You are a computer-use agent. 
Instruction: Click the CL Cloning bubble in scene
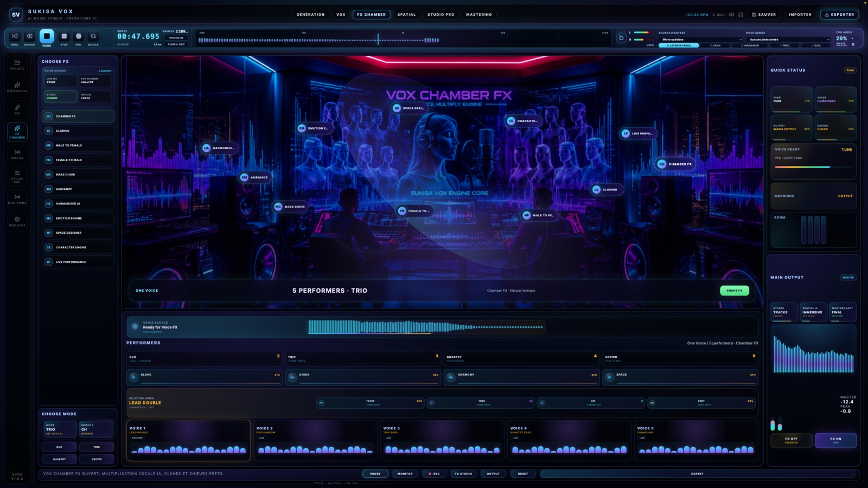tap(607, 189)
